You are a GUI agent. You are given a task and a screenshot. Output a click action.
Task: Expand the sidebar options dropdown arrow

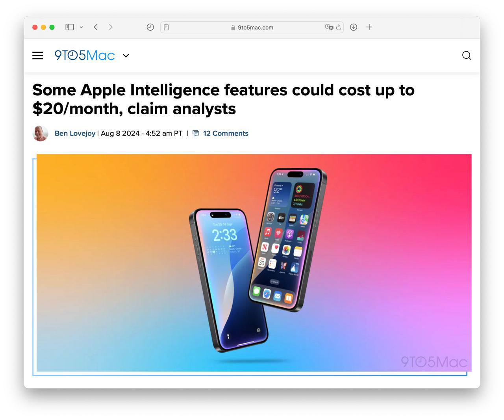(81, 27)
